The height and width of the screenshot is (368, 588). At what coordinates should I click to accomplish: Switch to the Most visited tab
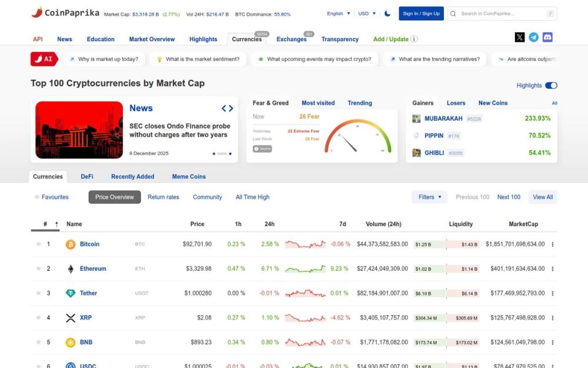tap(318, 103)
